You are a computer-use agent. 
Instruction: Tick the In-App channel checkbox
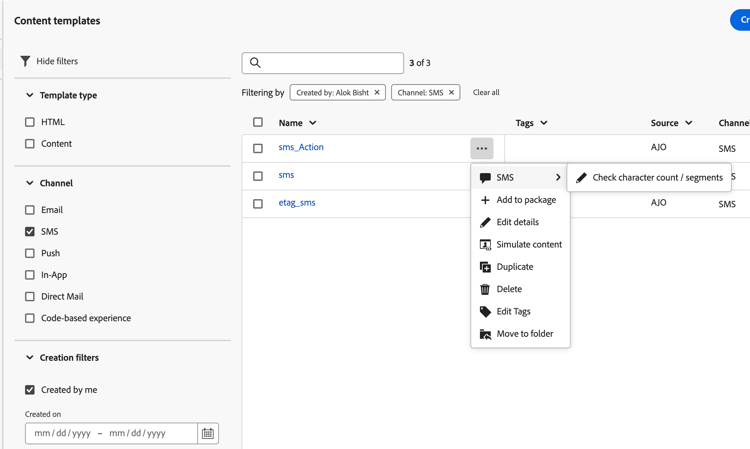30,275
